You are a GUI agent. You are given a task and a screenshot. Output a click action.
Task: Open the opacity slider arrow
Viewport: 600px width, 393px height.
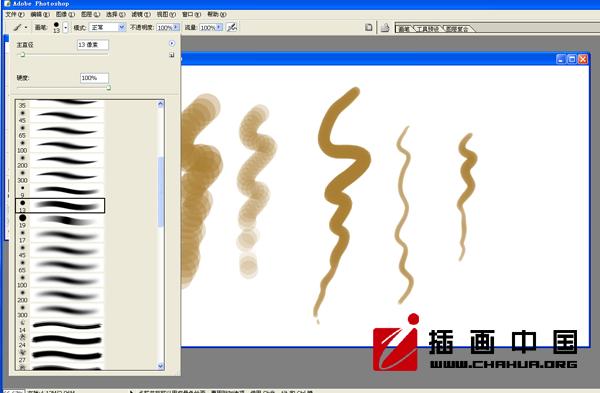point(176,28)
